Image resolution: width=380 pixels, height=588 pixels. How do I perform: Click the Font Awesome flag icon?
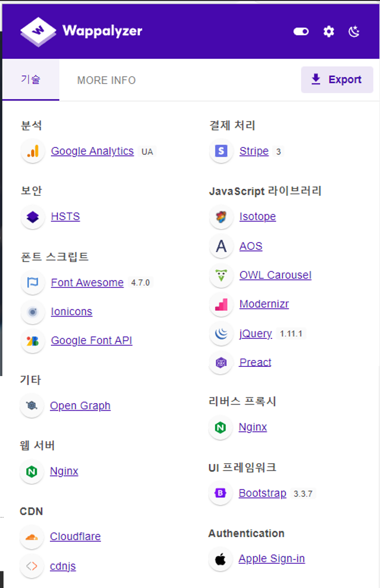coord(33,282)
